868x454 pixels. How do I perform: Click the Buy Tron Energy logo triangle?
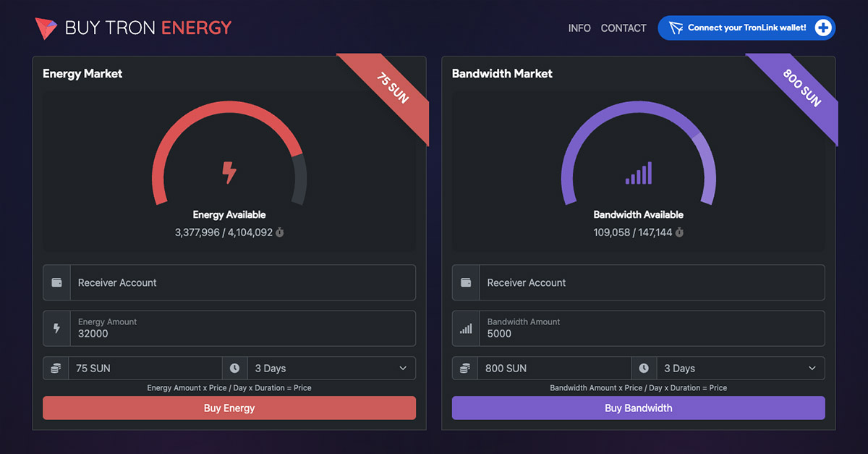tap(46, 28)
